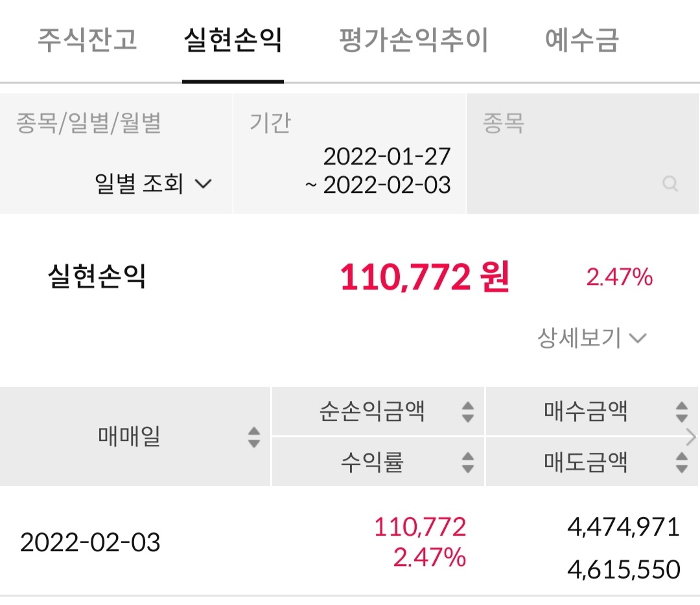
Task: Sort by 수익률 using its sort arrows
Action: 468,462
